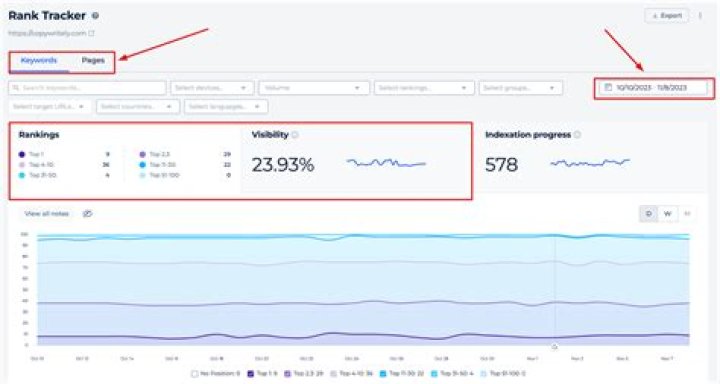Toggle Top 4-10 series in chart legend
Screen dimensions: 720x384
[x=352, y=374]
